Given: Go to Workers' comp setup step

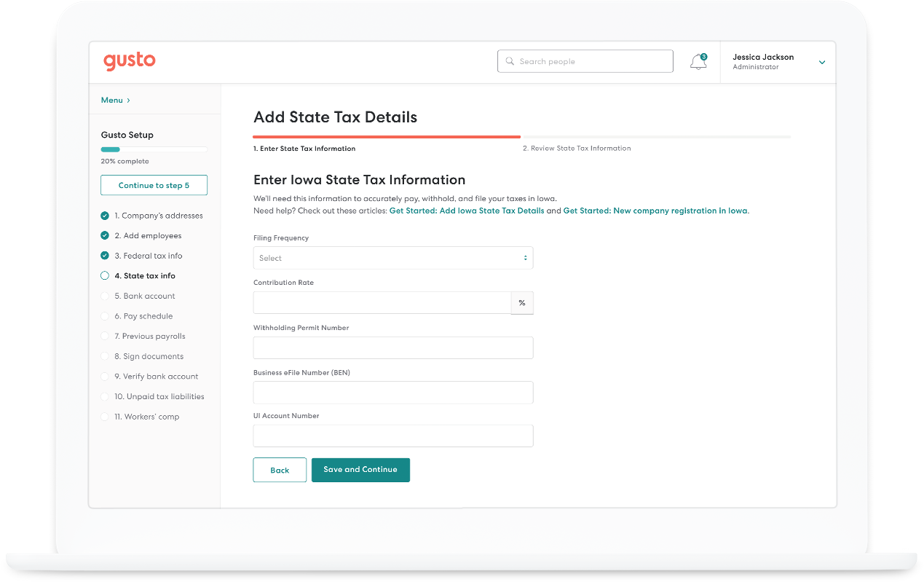Looking at the screenshot, I should (x=146, y=417).
